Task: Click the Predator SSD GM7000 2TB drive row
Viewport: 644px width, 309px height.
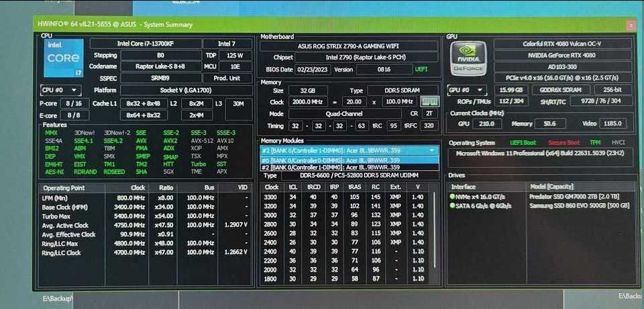Action: (x=542, y=196)
